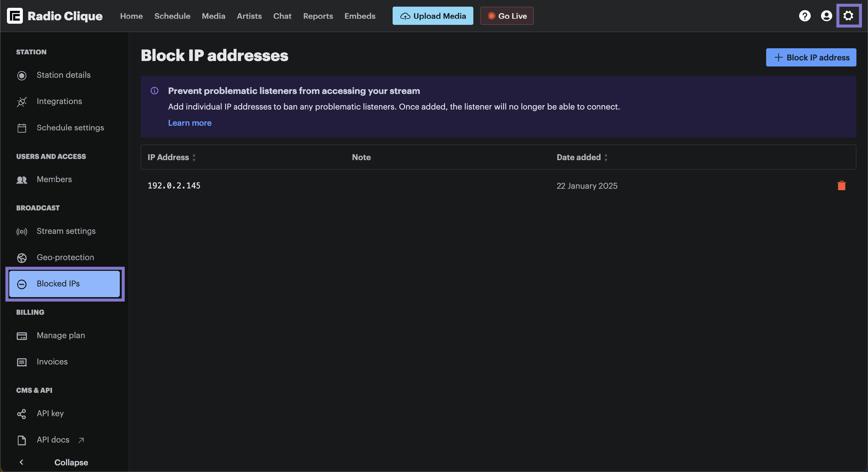Click the Radio Clique brand name
This screenshot has height=472, width=868.
pos(65,16)
